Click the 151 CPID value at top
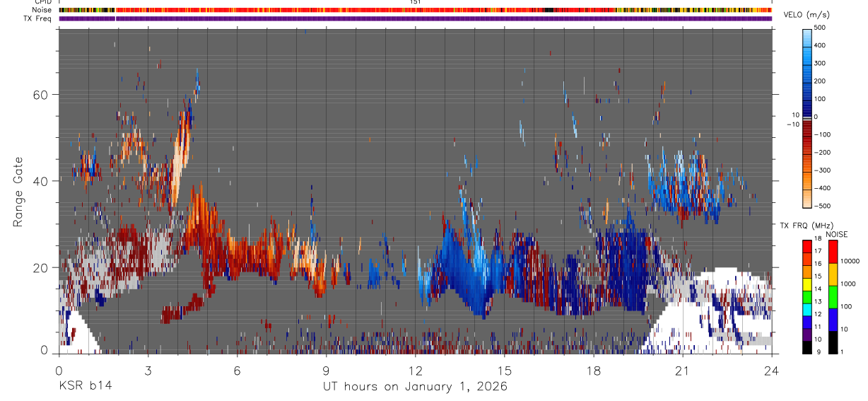 pyautogui.click(x=415, y=2)
